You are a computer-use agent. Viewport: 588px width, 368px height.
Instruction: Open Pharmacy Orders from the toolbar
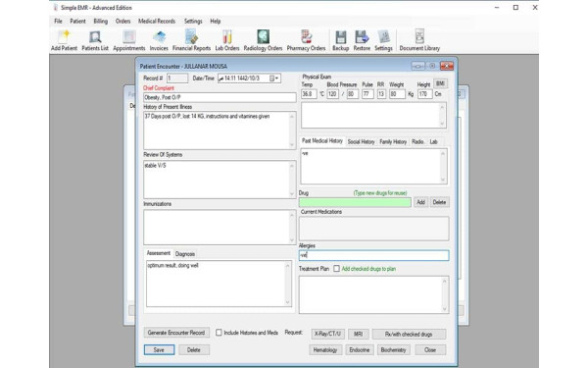(306, 40)
